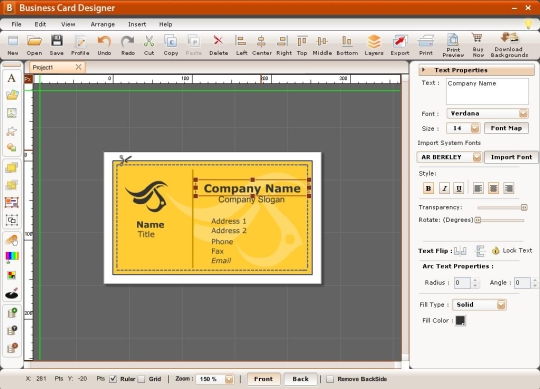The height and width of the screenshot is (389, 540).
Task: Switch to the Back side button
Action: [x=300, y=379]
